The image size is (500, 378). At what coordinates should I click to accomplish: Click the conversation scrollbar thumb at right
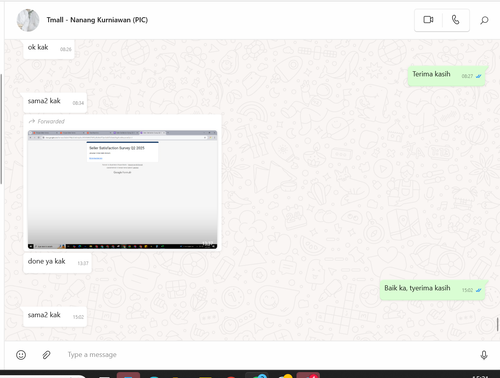point(497,324)
